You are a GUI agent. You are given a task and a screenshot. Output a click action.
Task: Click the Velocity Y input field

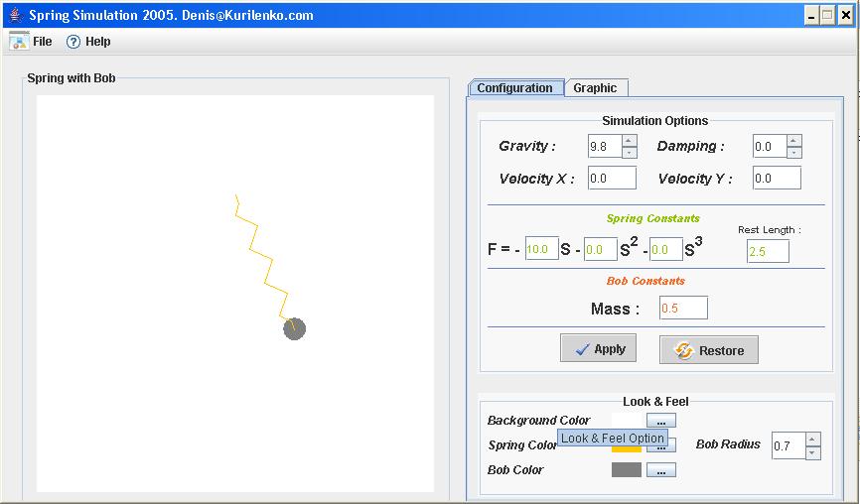(x=777, y=179)
